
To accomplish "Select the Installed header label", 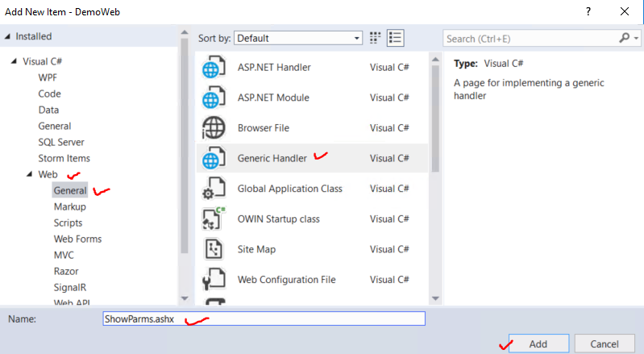I will 34,36.
